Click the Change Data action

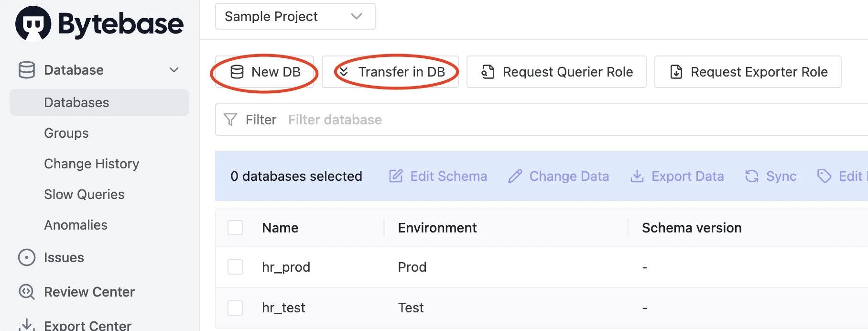(x=558, y=176)
